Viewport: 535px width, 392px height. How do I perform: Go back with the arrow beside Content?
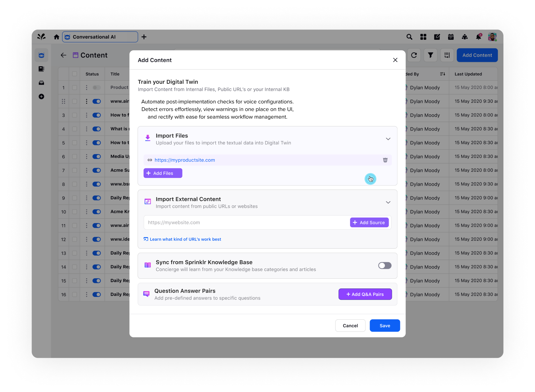click(x=64, y=55)
